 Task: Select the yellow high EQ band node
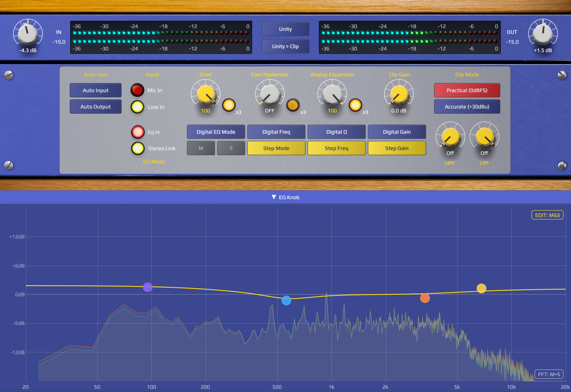pos(481,288)
